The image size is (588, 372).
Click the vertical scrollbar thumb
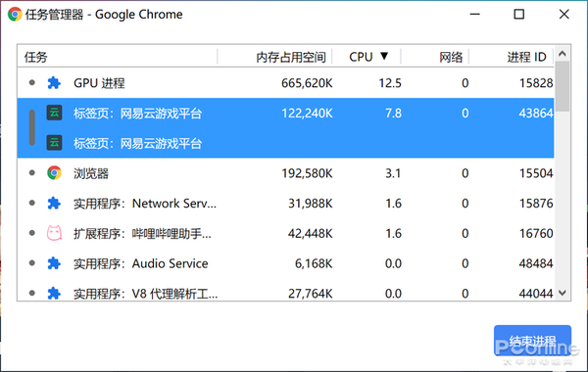[x=563, y=86]
